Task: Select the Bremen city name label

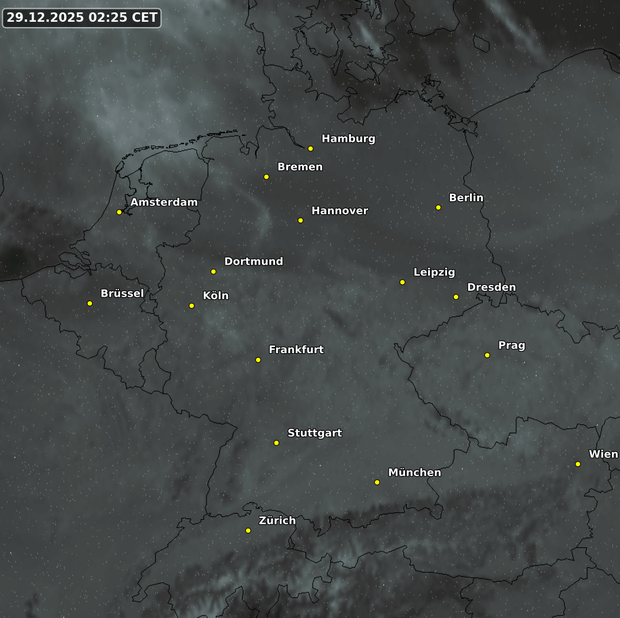Action: click(300, 167)
